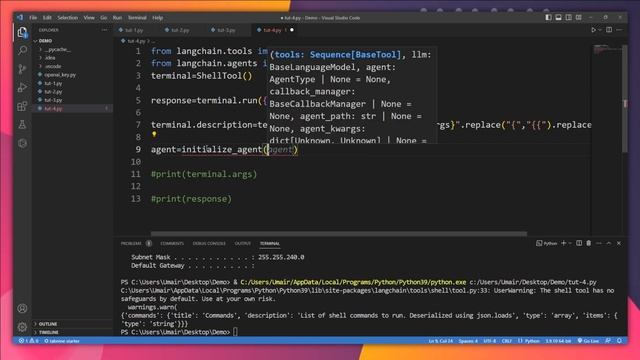Open new terminal launch profile dropdown
The image size is (640, 360).
[570, 243]
